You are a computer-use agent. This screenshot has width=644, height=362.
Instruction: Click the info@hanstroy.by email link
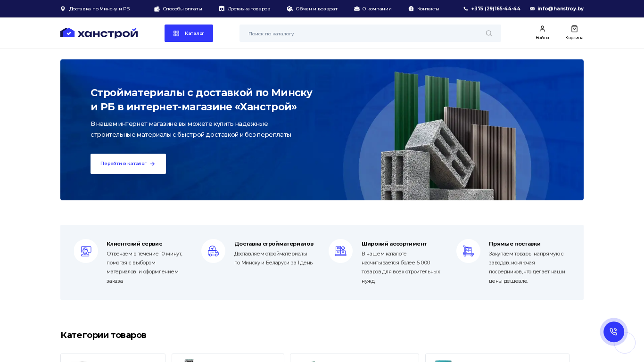pyautogui.click(x=561, y=9)
